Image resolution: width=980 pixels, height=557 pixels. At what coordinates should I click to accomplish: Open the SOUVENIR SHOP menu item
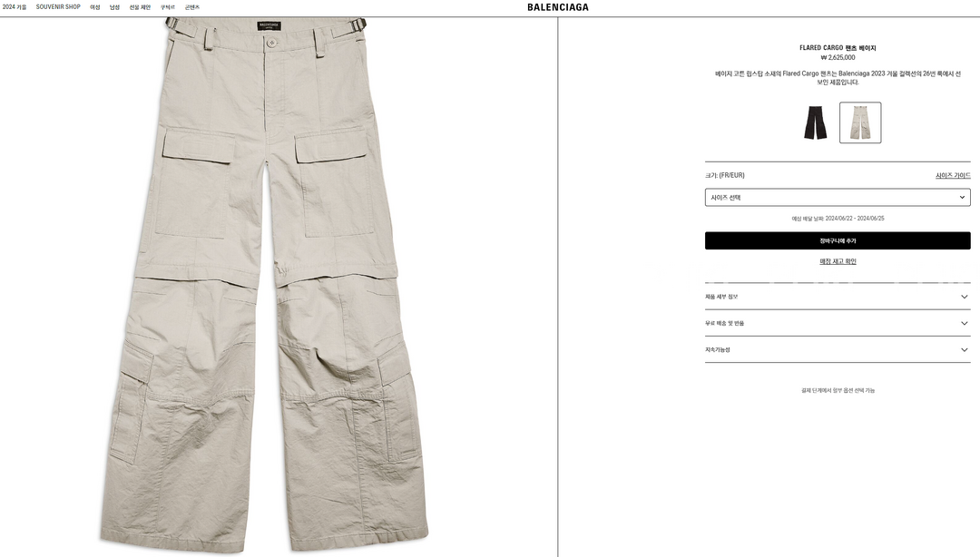(58, 7)
